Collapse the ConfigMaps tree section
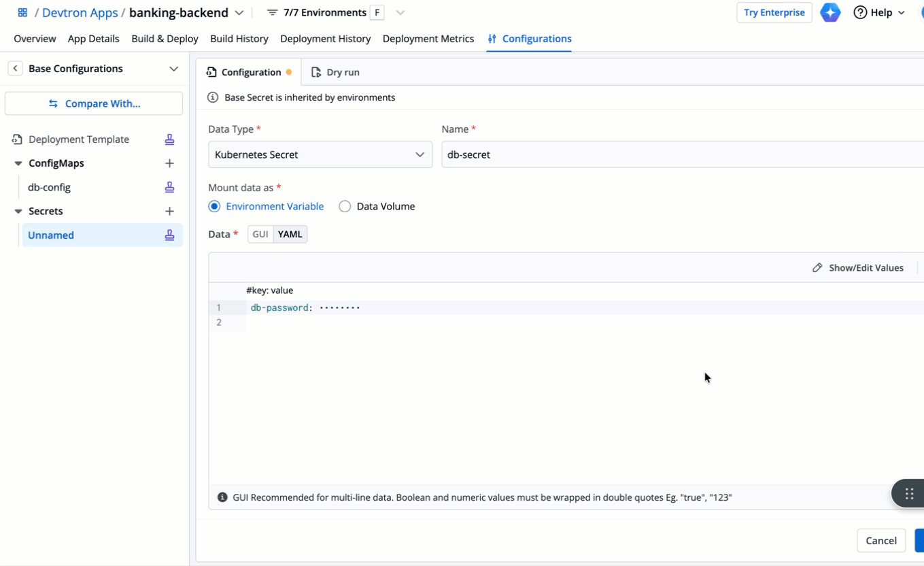The width and height of the screenshot is (924, 566). (18, 163)
